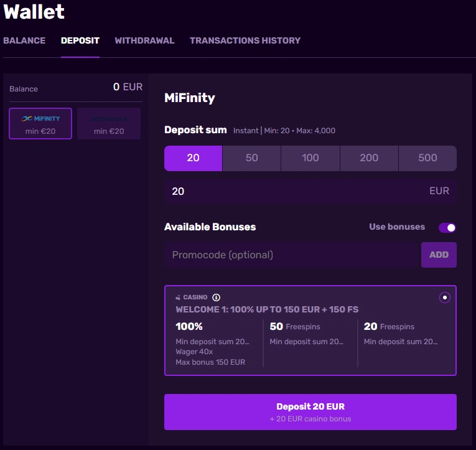Choose the 100 deposit amount preset
This screenshot has width=476, height=450.
click(310, 158)
